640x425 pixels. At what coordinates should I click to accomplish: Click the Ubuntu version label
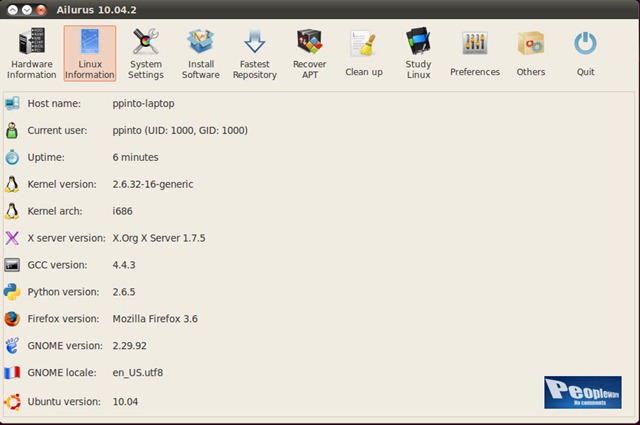click(64, 402)
